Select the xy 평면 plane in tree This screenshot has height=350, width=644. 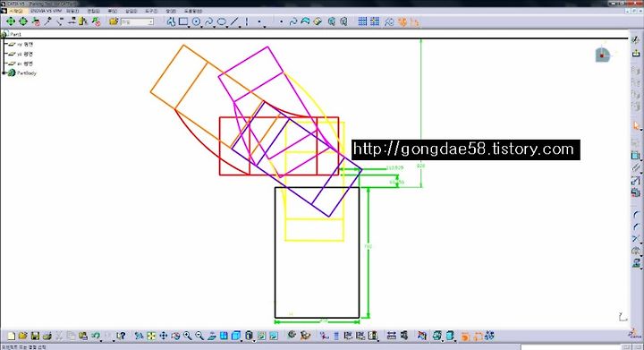pyautogui.click(x=21, y=45)
